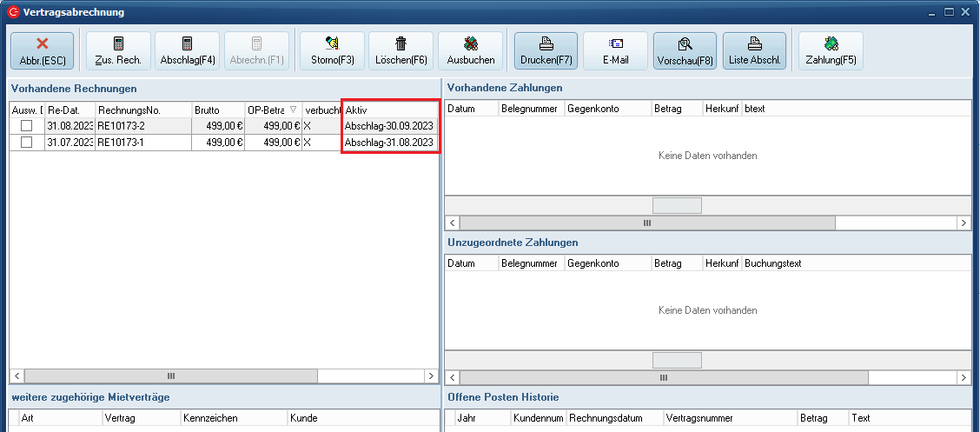Image resolution: width=980 pixels, height=432 pixels.
Task: Open Vorschau(F8) preview
Action: click(685, 51)
